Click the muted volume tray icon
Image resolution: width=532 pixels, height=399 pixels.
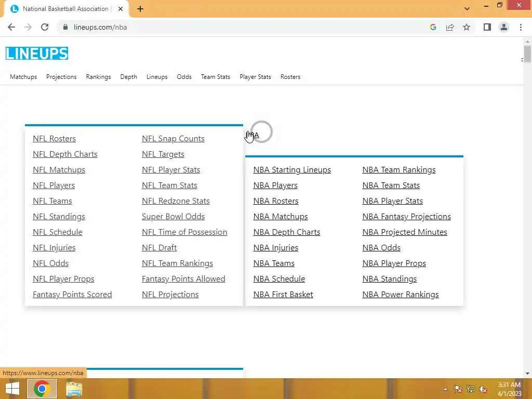click(483, 389)
